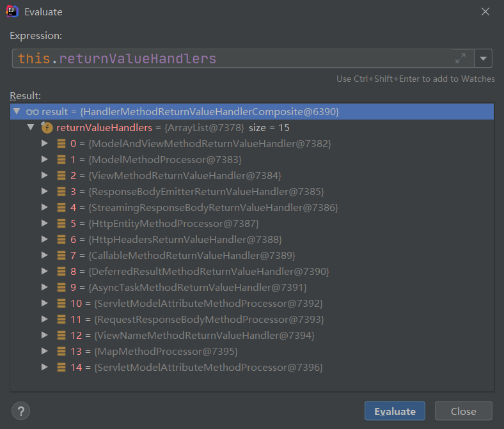The image size is (504, 429).
Task: Select ViewNameMethodReturnValueHandler@7394 text
Action: [204, 336]
